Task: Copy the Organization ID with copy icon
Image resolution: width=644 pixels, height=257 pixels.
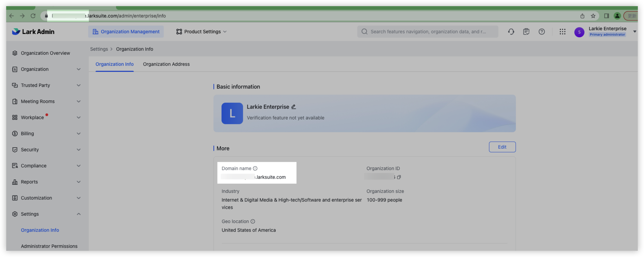Action: [x=399, y=177]
